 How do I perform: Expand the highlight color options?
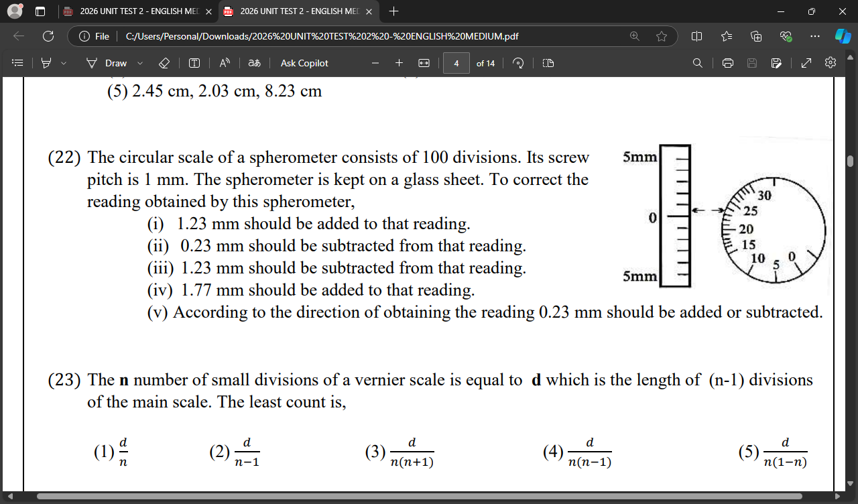64,63
